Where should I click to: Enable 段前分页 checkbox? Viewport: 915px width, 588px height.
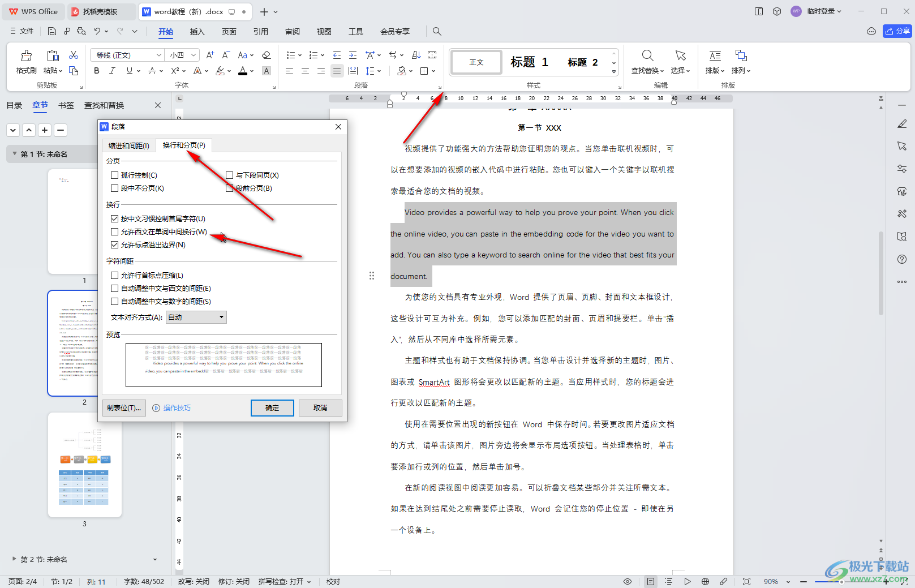click(230, 188)
